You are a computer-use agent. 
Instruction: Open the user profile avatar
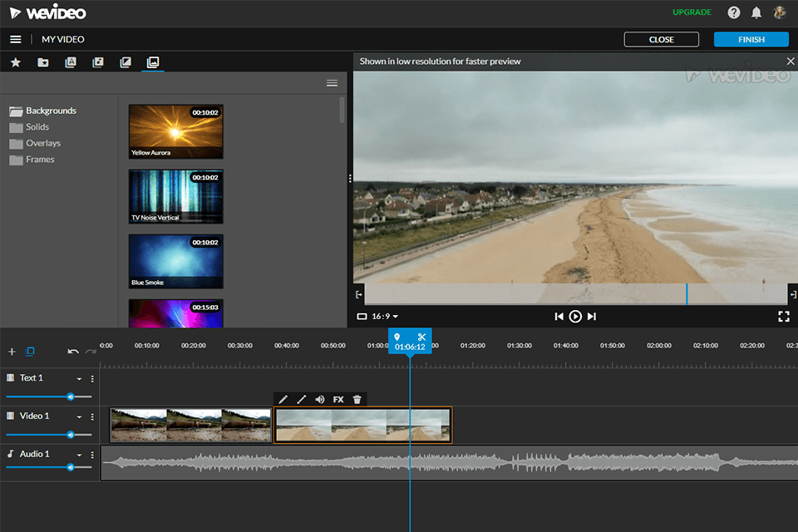[x=779, y=12]
